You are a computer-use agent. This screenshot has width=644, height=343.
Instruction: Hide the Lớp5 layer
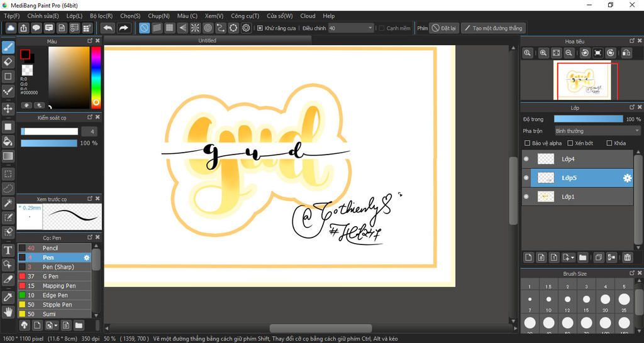(x=526, y=178)
